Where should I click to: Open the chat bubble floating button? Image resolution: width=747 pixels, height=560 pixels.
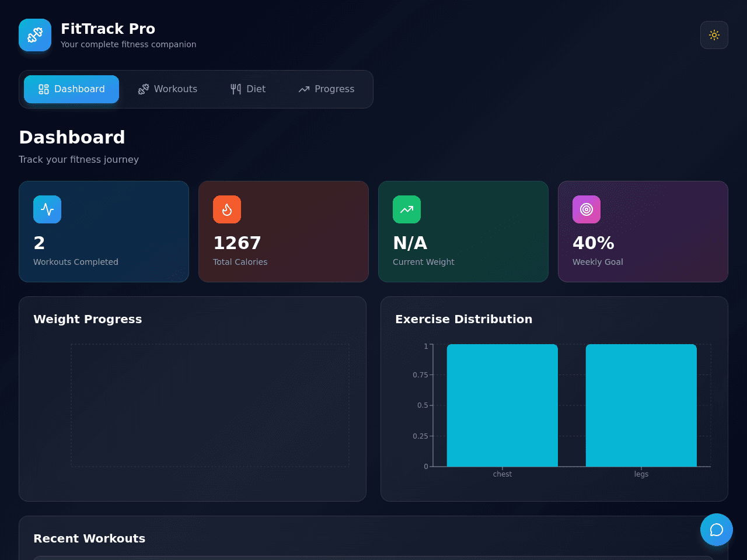pos(717,530)
